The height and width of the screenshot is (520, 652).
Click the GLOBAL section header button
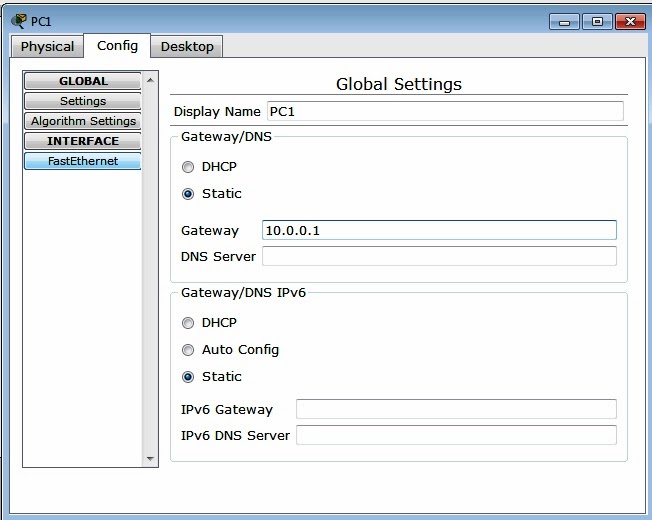[x=83, y=81]
